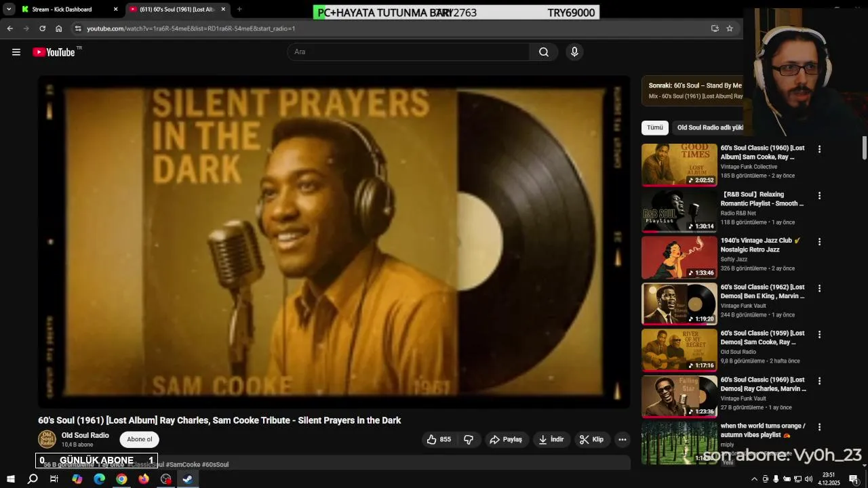Launch Copilot from the taskbar

(77, 479)
